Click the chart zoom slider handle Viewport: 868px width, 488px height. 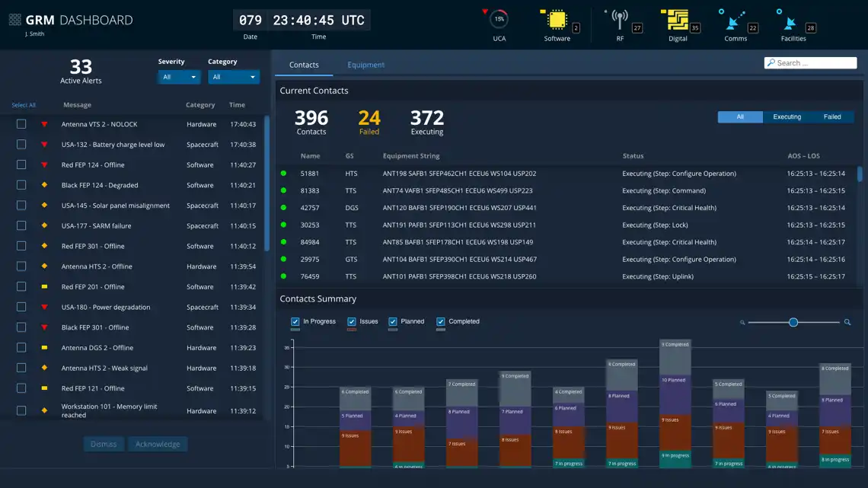pos(793,322)
